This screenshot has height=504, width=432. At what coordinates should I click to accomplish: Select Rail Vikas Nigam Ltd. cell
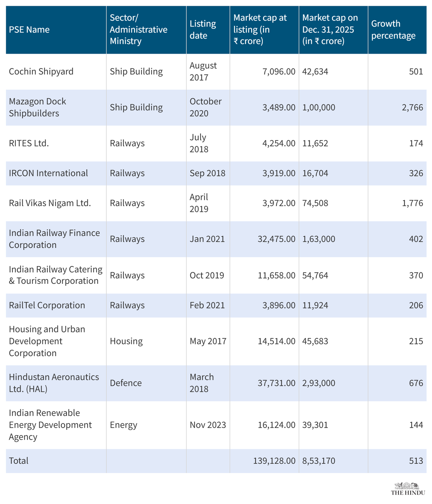50,203
